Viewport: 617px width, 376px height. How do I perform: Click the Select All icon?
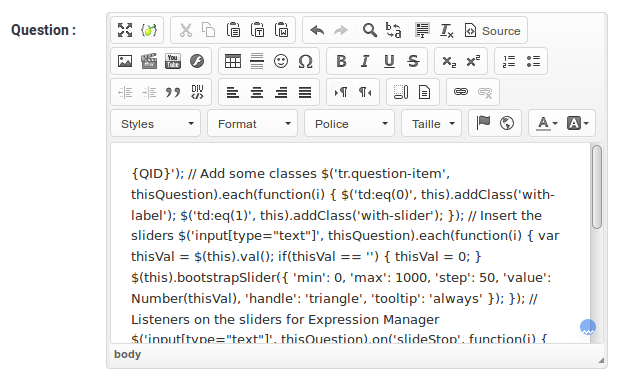[x=422, y=30]
